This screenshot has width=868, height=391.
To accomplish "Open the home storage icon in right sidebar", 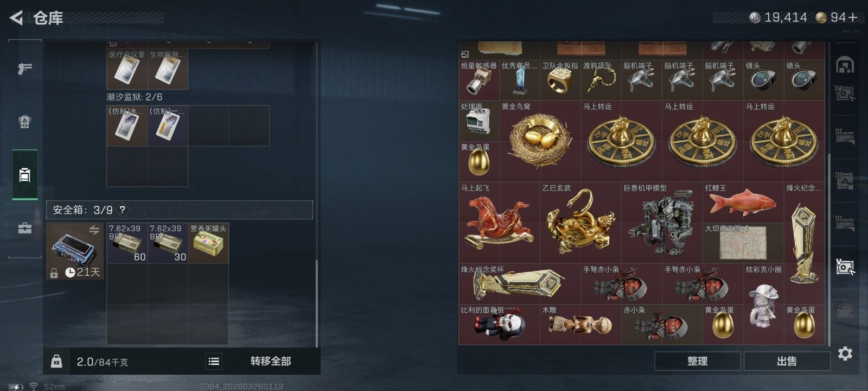I will pos(845,65).
